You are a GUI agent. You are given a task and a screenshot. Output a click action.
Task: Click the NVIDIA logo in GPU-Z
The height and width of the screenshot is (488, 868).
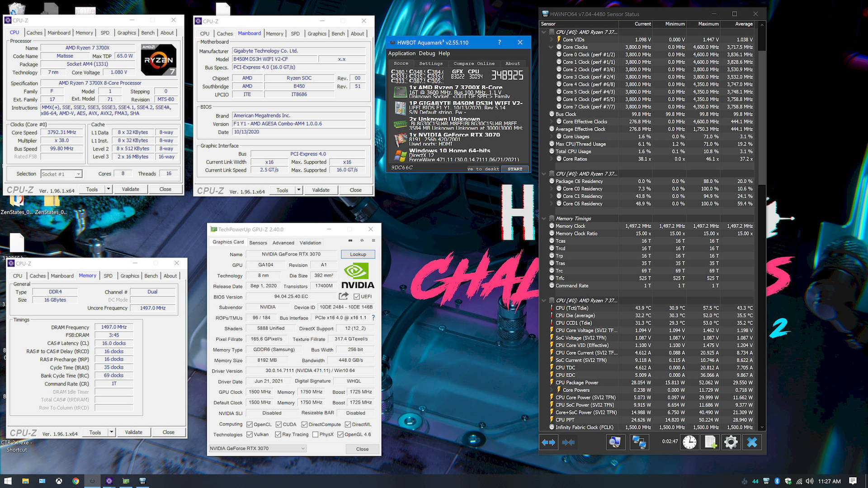pyautogui.click(x=357, y=276)
